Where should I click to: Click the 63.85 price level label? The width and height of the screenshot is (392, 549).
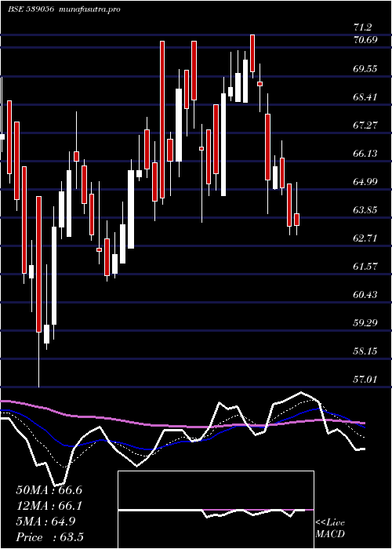coord(365,210)
